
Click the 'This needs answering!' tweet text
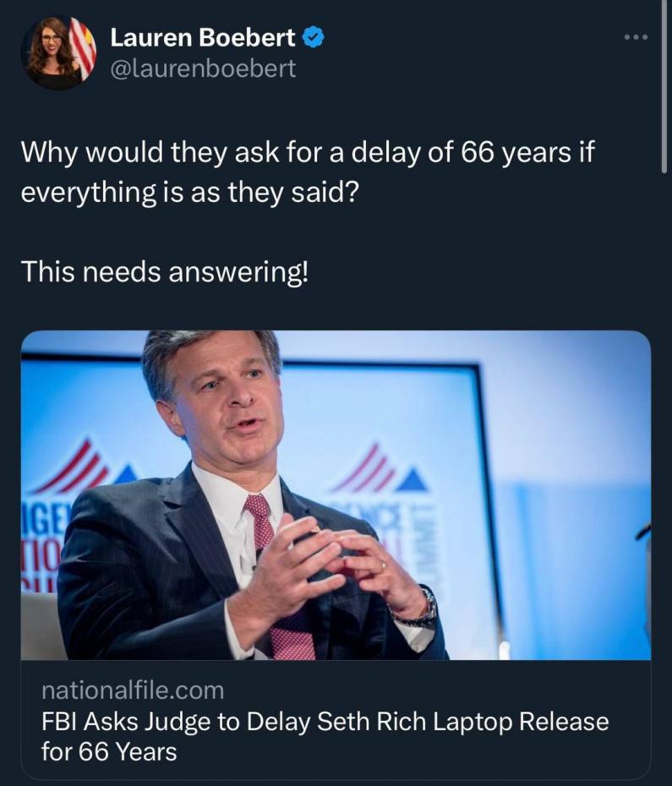coord(165,271)
